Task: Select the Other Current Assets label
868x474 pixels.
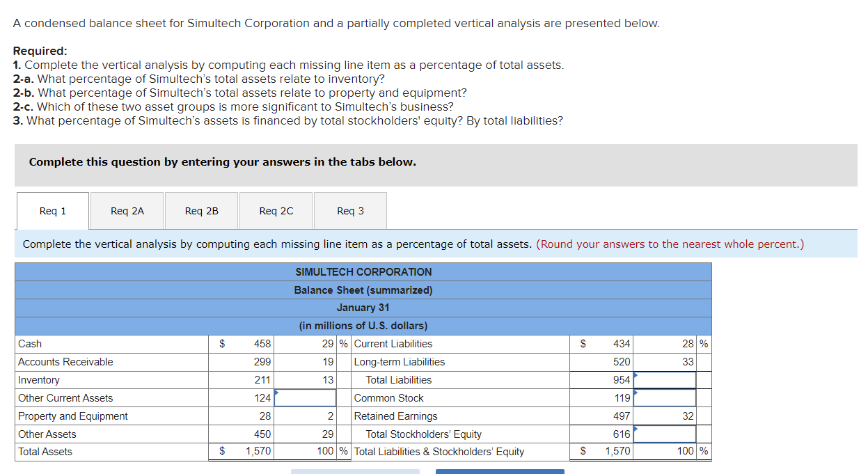Action: (x=65, y=398)
